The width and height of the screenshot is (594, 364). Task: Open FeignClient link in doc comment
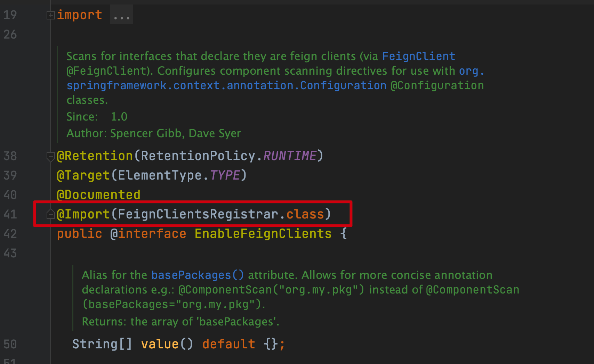pyautogui.click(x=419, y=56)
